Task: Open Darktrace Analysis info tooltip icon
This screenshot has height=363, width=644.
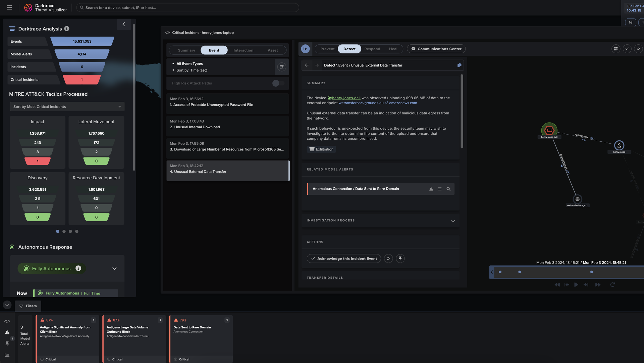Action: (x=67, y=29)
